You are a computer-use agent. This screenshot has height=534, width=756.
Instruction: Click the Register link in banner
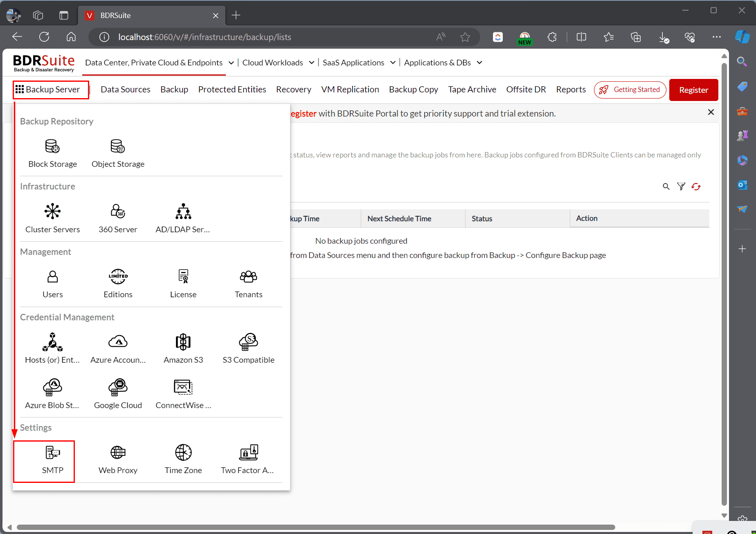pyautogui.click(x=304, y=114)
